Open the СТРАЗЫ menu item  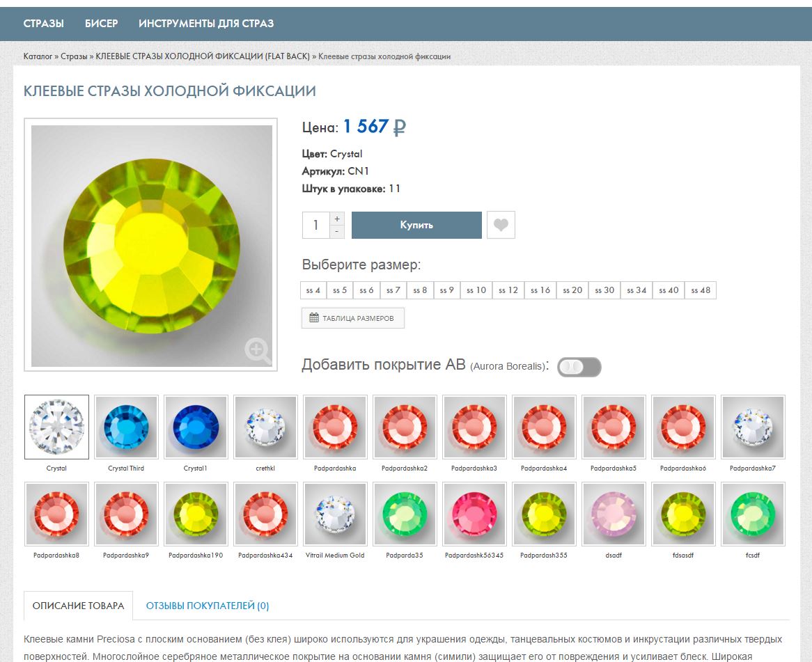point(43,23)
